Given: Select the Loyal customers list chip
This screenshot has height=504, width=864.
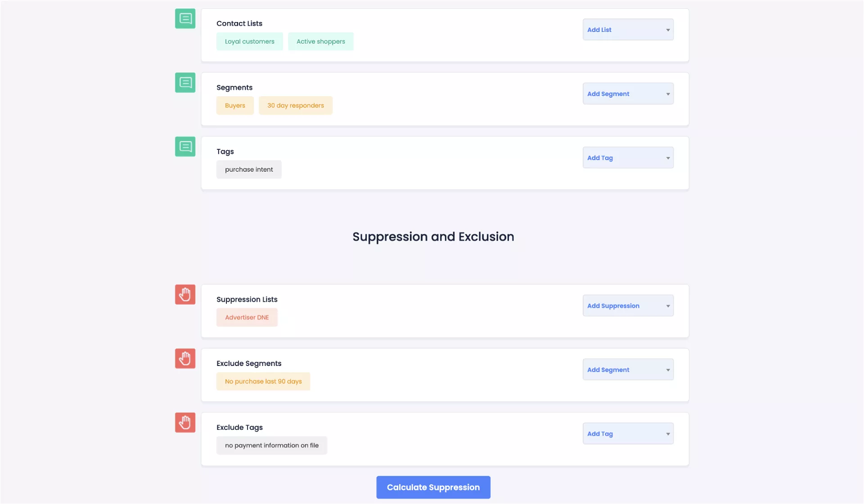Looking at the screenshot, I should [249, 41].
